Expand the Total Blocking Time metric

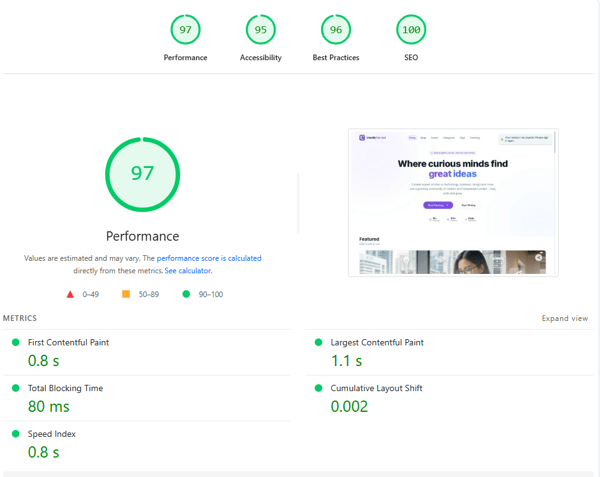(147, 398)
